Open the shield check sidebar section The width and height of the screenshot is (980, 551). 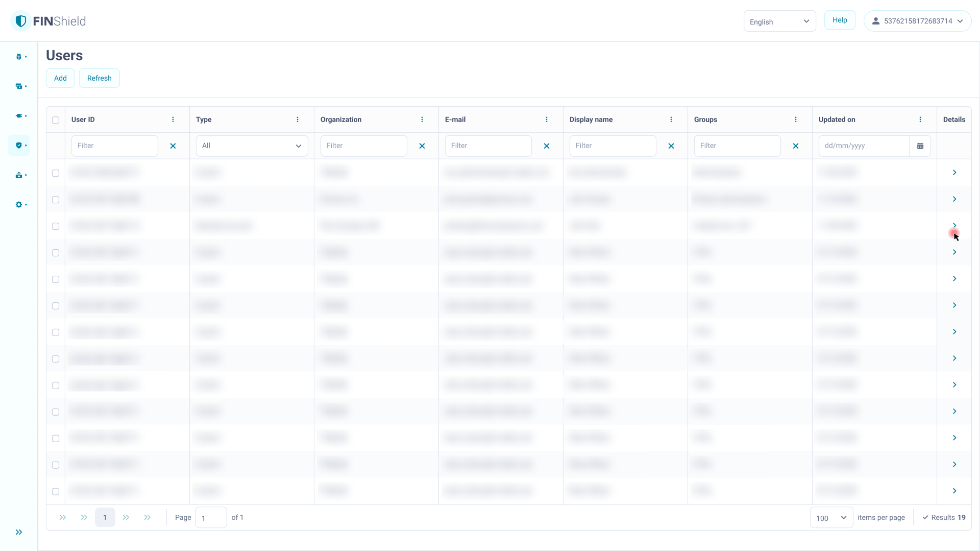(19, 146)
